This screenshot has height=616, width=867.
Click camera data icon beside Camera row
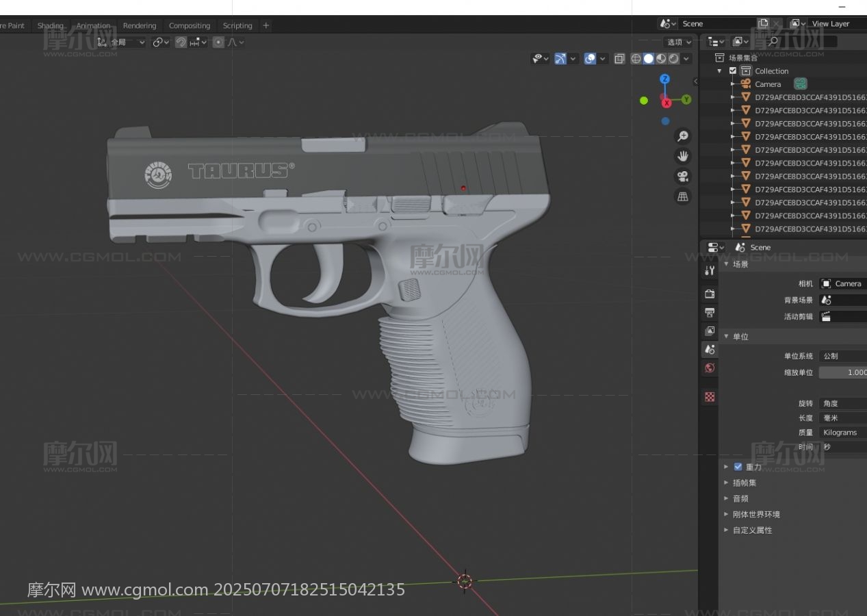(800, 84)
